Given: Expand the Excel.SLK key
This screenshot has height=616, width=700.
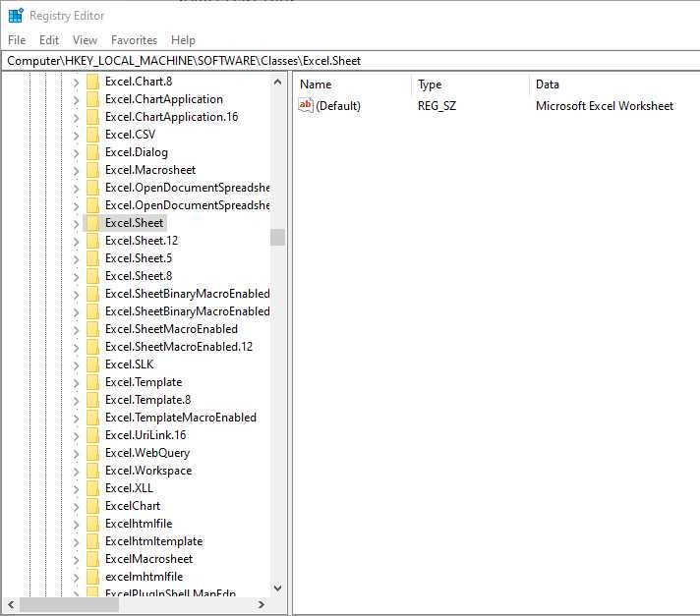Looking at the screenshot, I should coord(76,365).
